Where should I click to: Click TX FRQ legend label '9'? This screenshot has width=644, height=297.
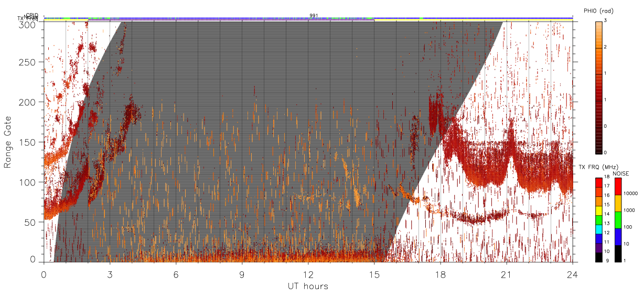coord(606,261)
